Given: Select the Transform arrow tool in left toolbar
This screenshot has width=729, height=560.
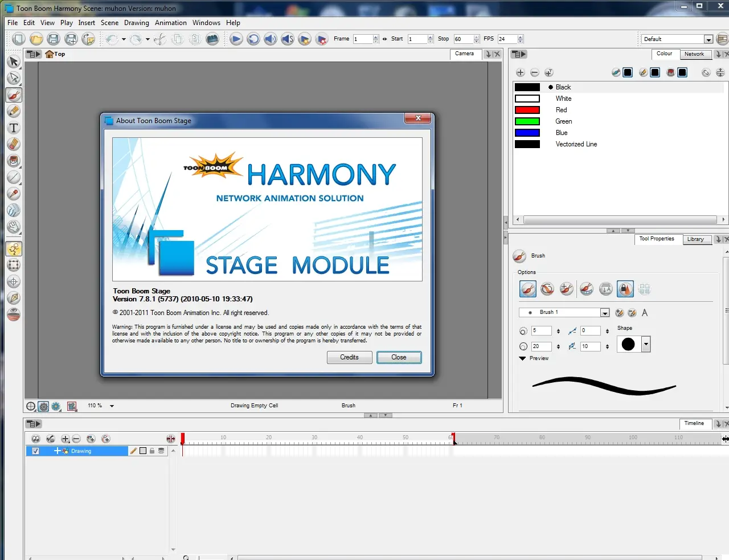Looking at the screenshot, I should coord(14,62).
